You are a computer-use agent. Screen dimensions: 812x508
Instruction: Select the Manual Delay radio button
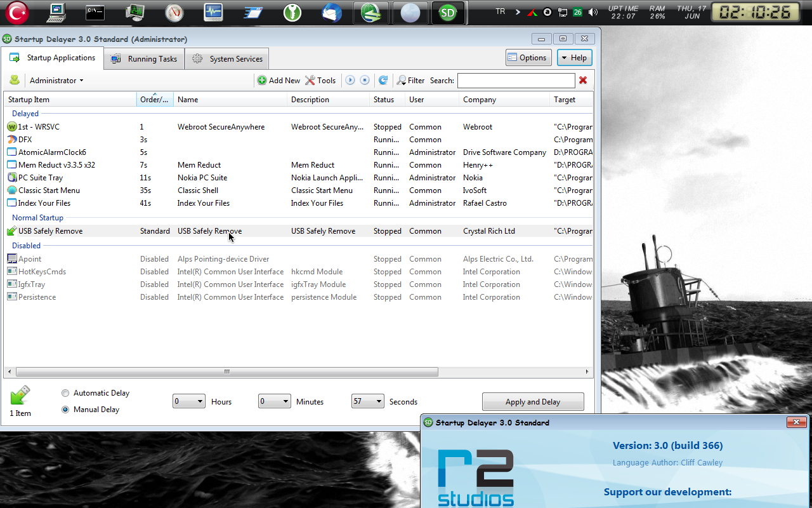65,410
